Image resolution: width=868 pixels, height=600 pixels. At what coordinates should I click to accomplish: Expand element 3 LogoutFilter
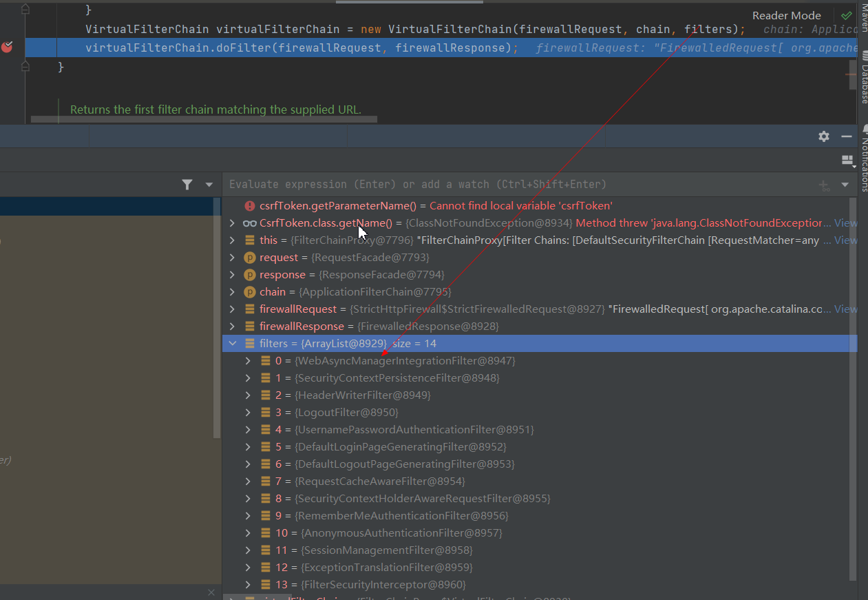pos(248,412)
